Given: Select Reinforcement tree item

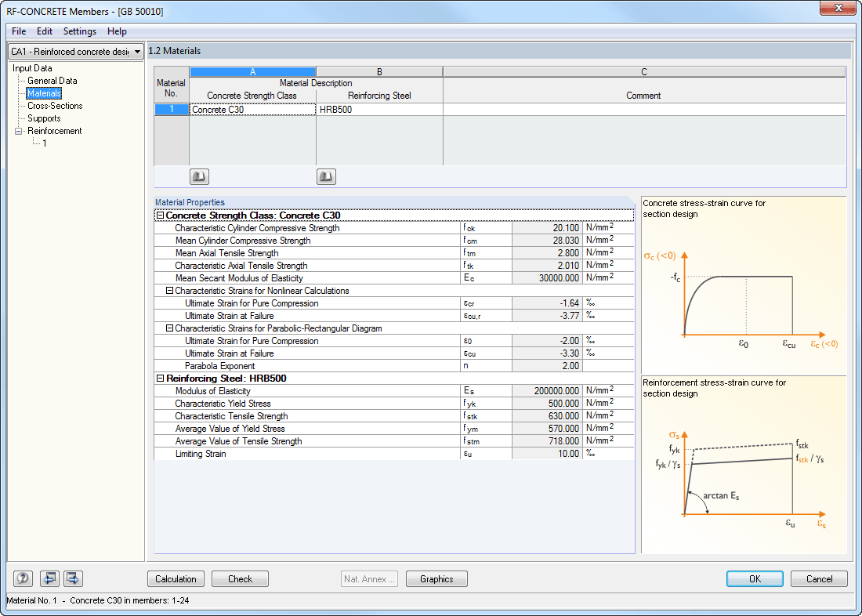Looking at the screenshot, I should 54,131.
